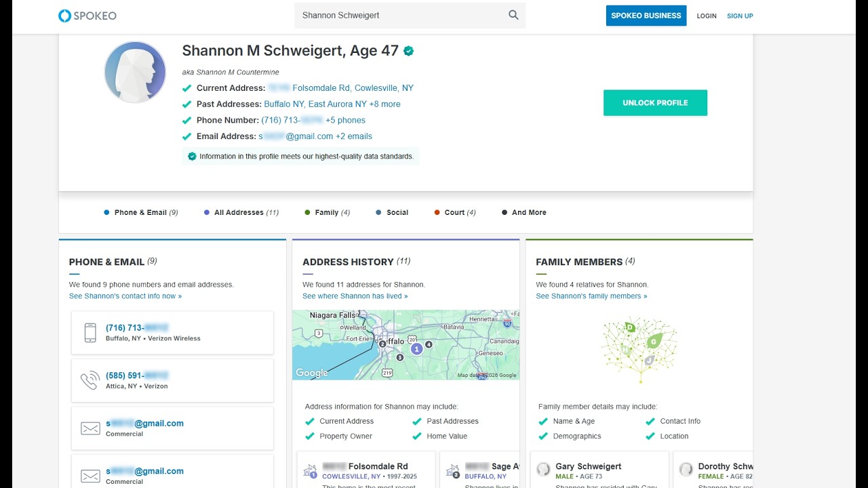Viewport: 868px width, 488px height.
Task: Click the house icon on the Sage address card
Action: (453, 470)
